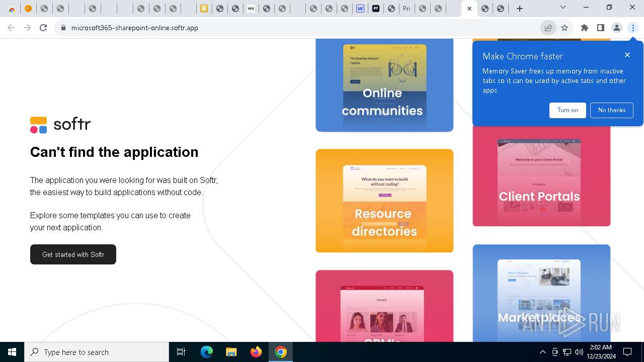
Task: Click Get started with Softr
Action: tap(73, 254)
